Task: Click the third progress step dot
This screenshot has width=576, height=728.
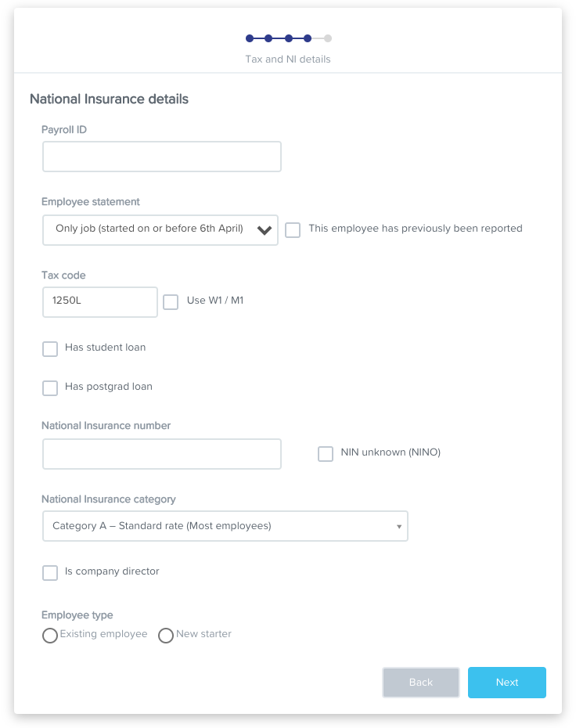Action: coord(289,38)
